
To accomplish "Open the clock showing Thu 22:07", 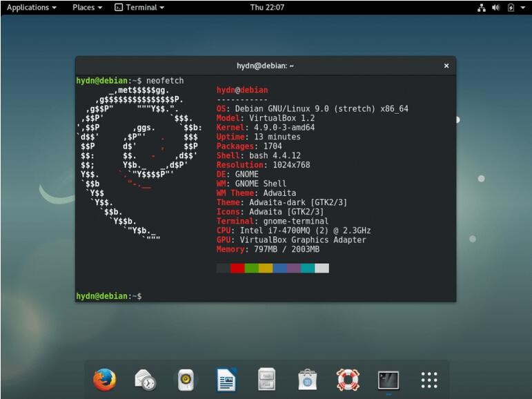I will [x=267, y=8].
